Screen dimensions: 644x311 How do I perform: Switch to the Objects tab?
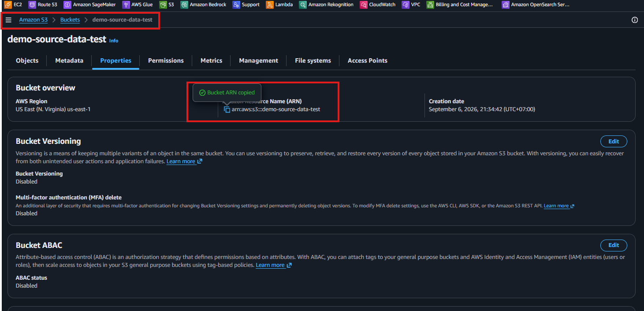click(27, 60)
